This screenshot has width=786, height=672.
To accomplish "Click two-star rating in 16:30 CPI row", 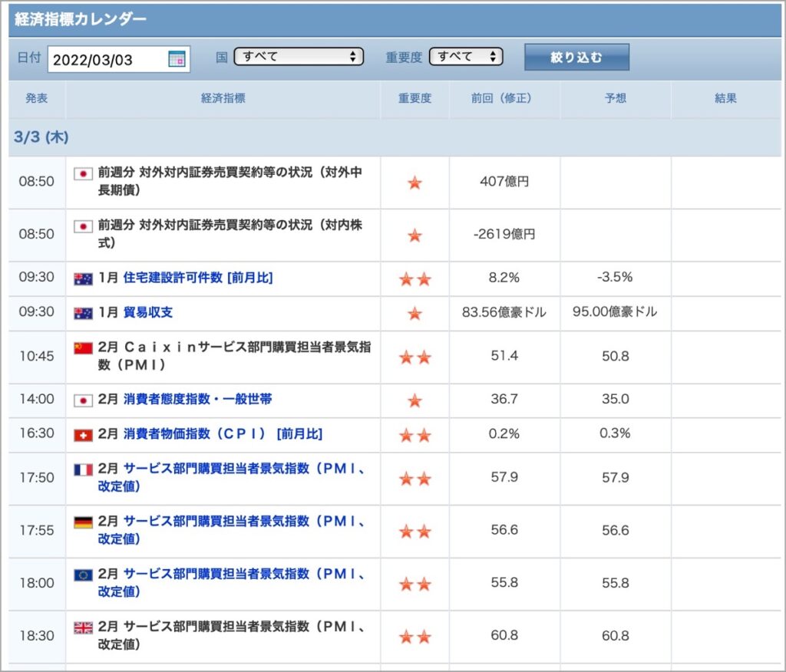I will coord(415,436).
